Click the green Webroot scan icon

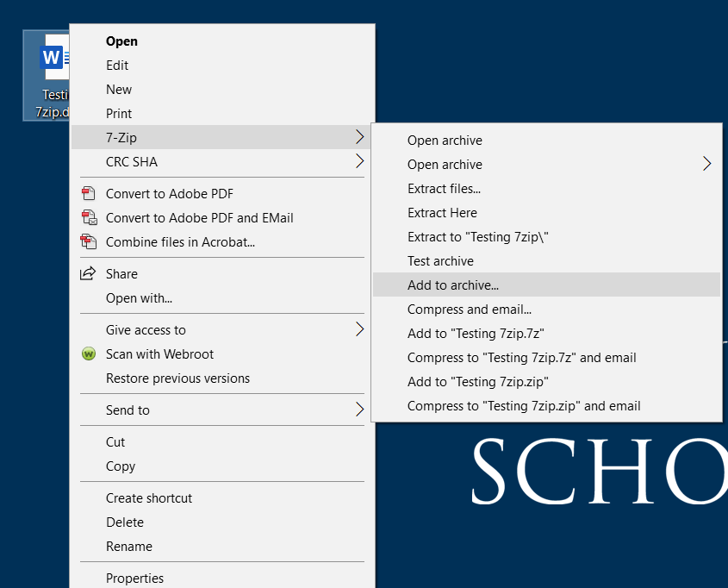(x=90, y=353)
